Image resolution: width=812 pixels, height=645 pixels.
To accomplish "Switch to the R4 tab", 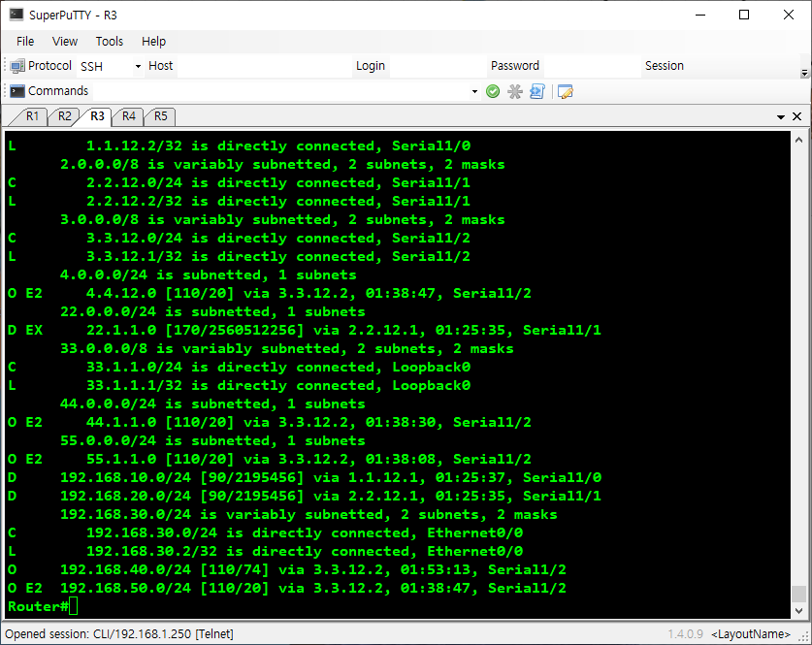I will tap(128, 116).
